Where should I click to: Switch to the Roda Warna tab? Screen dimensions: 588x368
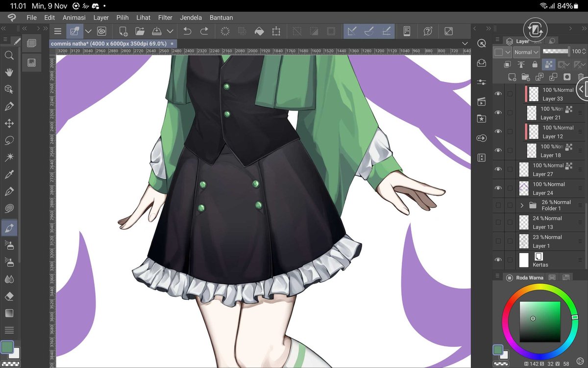click(x=525, y=278)
